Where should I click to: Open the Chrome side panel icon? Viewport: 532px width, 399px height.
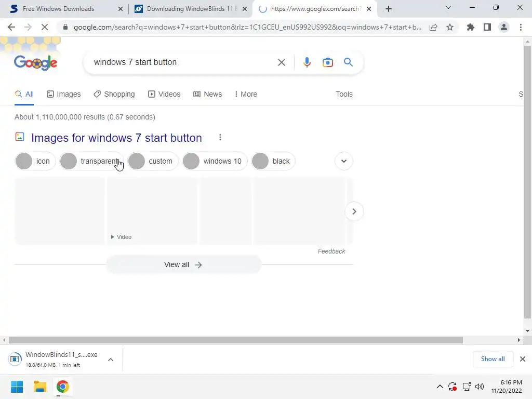pyautogui.click(x=487, y=27)
